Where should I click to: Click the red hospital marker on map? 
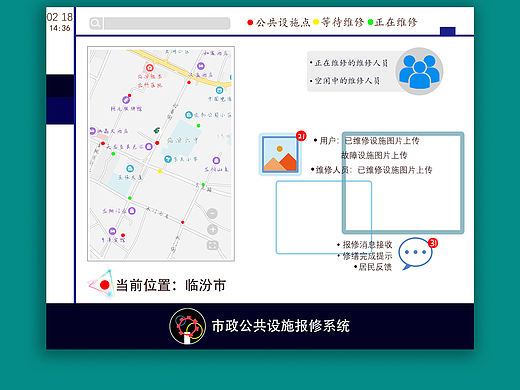tap(150, 68)
